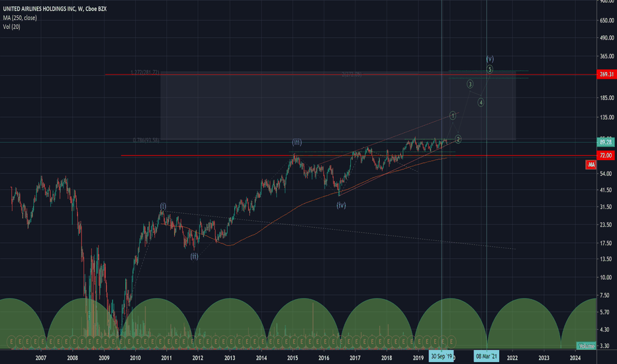Click the 17.50 price axis label
The height and width of the screenshot is (364, 617).
click(x=606, y=243)
